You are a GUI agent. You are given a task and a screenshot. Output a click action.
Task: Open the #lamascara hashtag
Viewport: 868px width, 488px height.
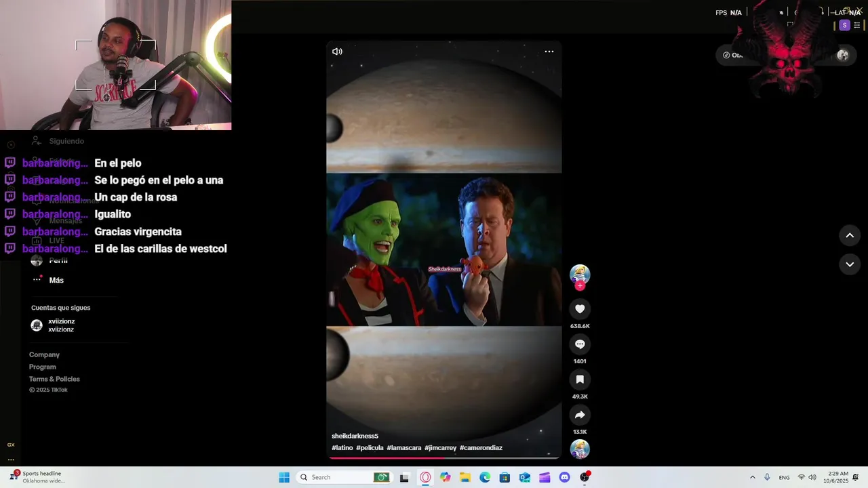pos(404,448)
